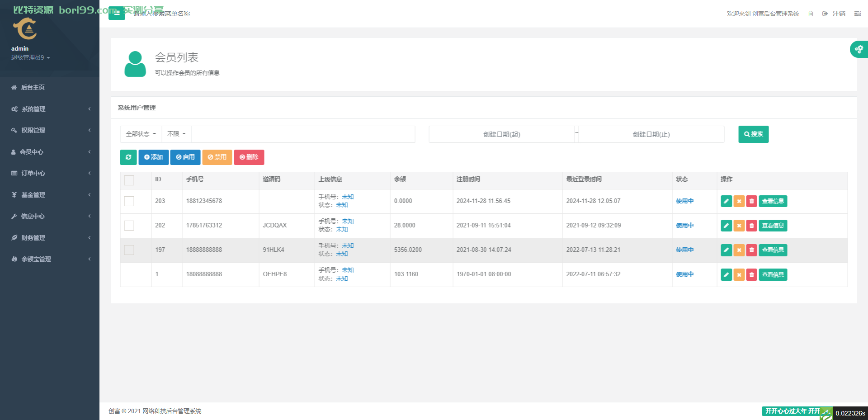Open the 会员中心 sidebar menu
Screen dimensions: 868x420
point(50,152)
